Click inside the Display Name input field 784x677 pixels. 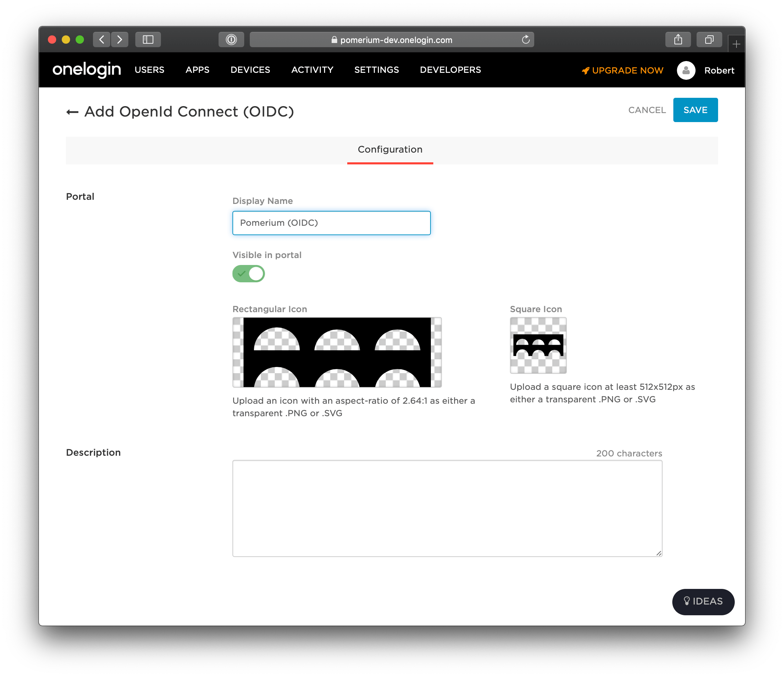click(331, 223)
